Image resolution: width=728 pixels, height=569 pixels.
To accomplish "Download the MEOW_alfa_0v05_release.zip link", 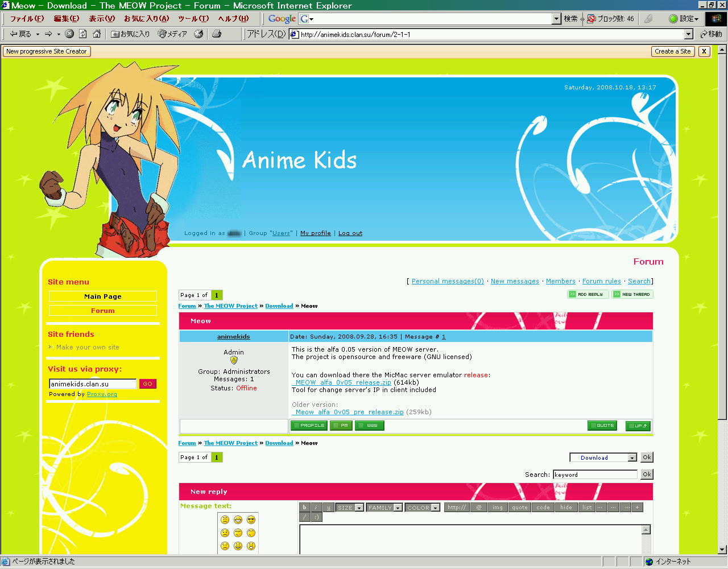I will click(342, 382).
